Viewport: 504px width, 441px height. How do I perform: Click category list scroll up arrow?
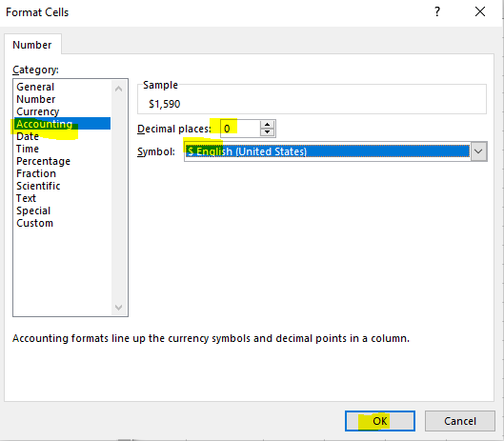[118, 89]
